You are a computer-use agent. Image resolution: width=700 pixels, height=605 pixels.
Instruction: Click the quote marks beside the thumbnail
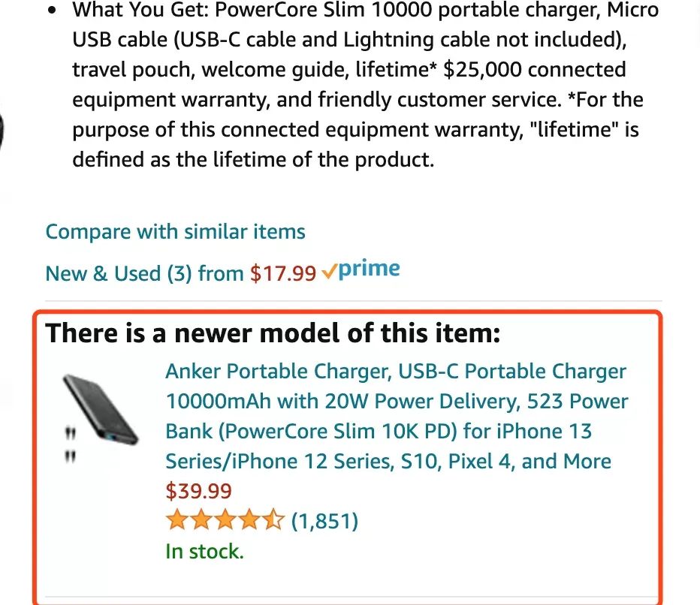click(x=70, y=445)
